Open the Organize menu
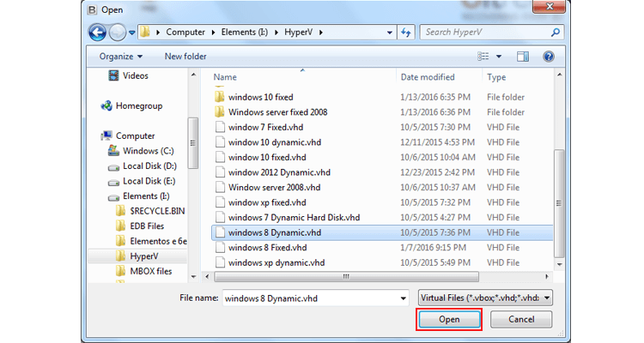 (x=121, y=57)
